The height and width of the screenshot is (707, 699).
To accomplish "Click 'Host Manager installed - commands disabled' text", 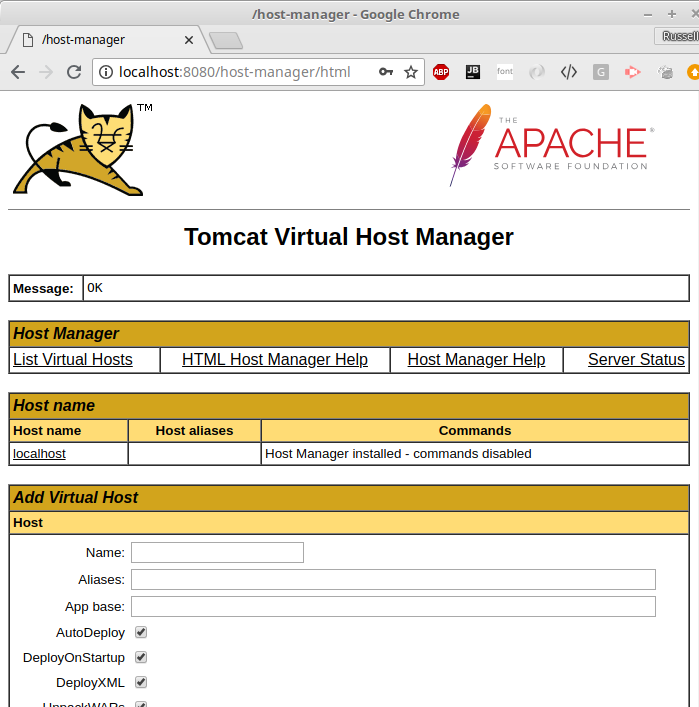I will (x=398, y=454).
